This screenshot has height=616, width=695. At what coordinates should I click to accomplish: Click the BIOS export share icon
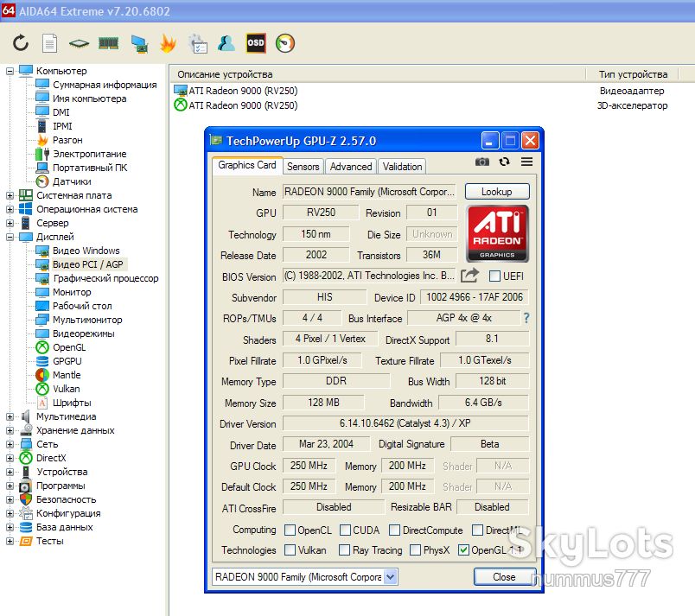pyautogui.click(x=470, y=276)
